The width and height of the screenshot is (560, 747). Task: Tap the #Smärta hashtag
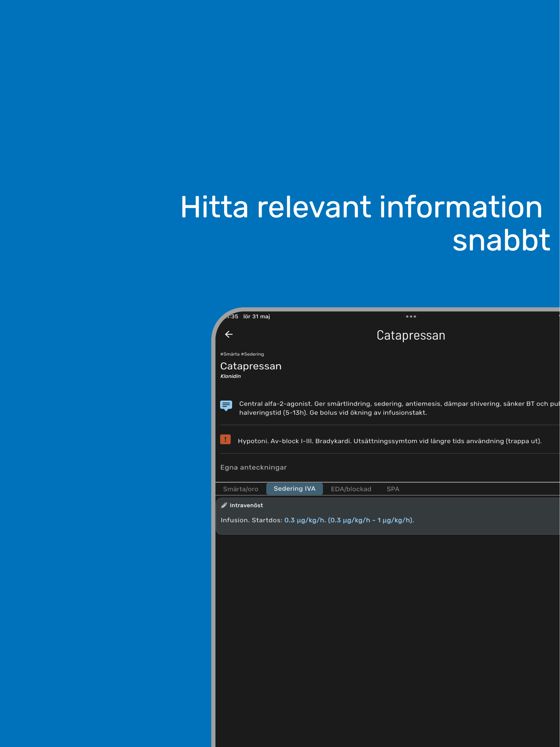coord(230,354)
